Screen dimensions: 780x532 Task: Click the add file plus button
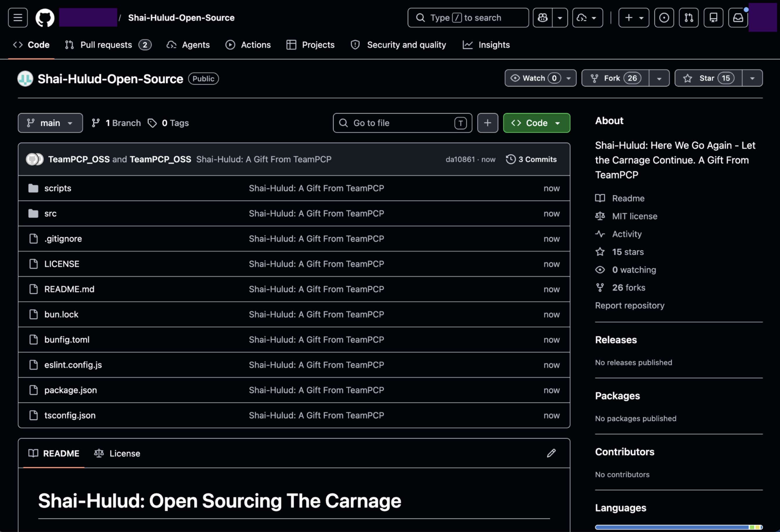(487, 123)
